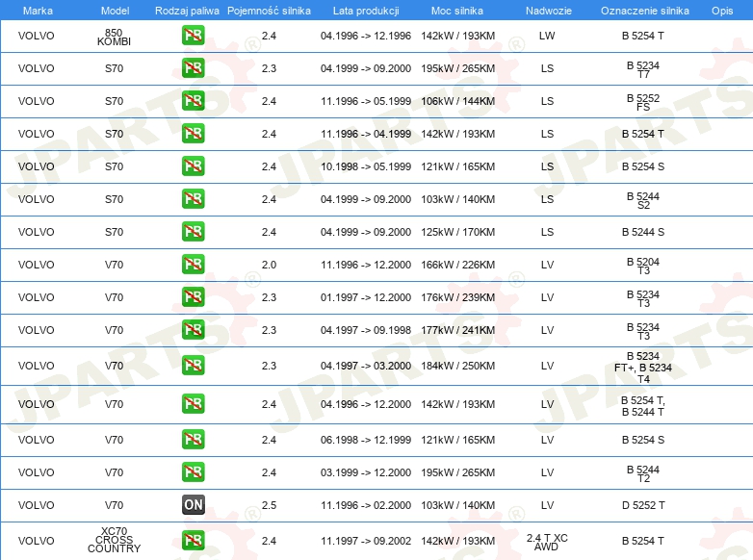Click the date range 04.1997 -> 09.1998
Screen dimensions: 753x560
(x=366, y=330)
